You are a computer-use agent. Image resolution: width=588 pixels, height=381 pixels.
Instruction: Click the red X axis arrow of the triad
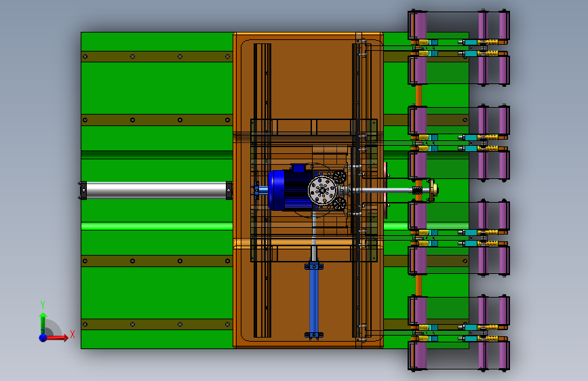pos(58,338)
